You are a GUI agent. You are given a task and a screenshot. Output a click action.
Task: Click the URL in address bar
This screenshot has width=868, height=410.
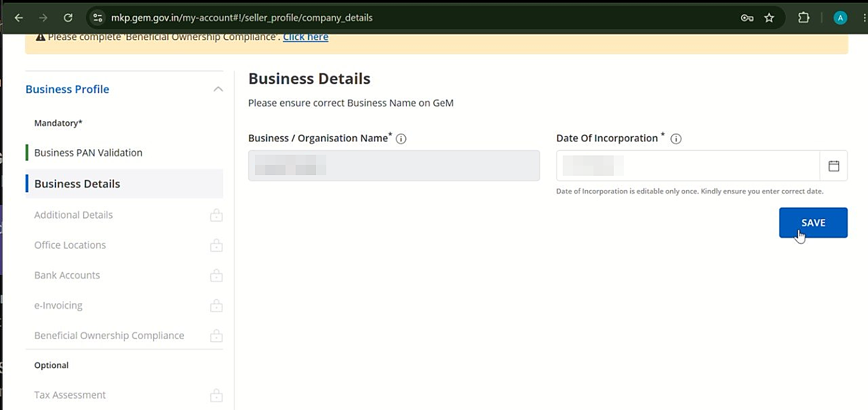[x=242, y=18]
